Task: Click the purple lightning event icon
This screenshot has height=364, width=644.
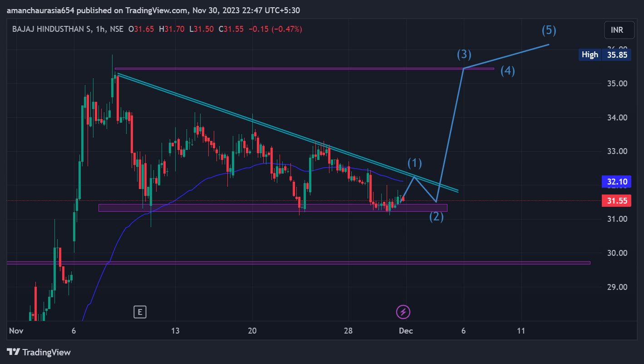Action: point(403,312)
